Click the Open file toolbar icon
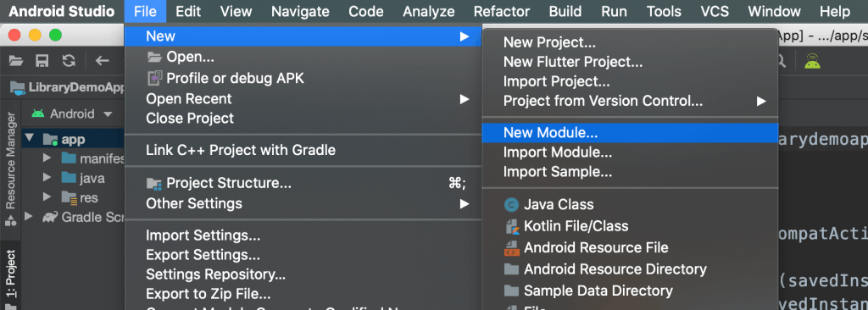This screenshot has height=310, width=868. 16,60
